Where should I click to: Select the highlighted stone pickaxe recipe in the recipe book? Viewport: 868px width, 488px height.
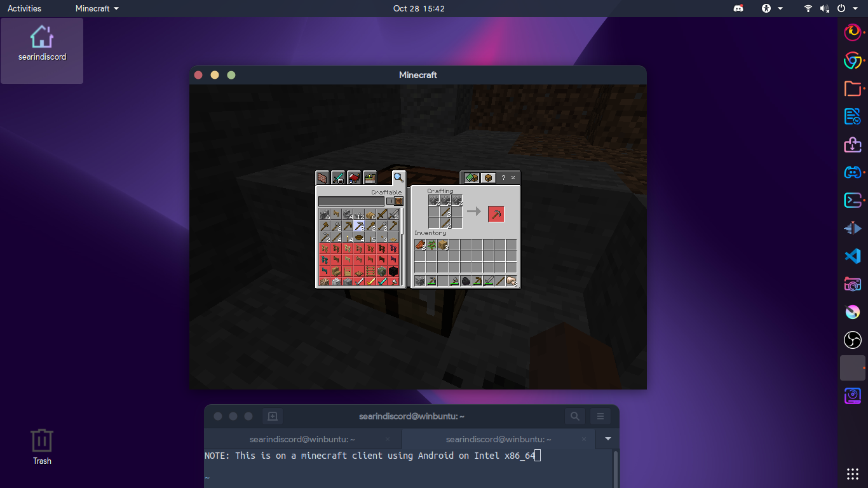[x=359, y=226]
